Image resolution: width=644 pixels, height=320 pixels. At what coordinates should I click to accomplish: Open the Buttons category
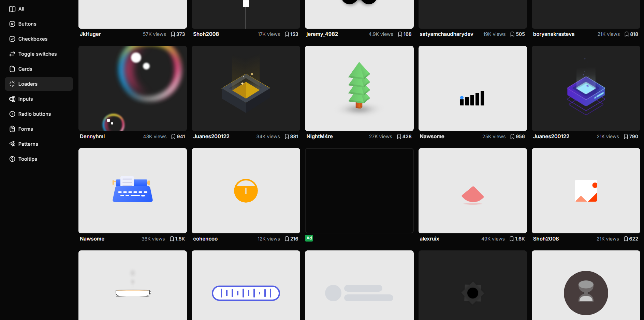tap(27, 24)
